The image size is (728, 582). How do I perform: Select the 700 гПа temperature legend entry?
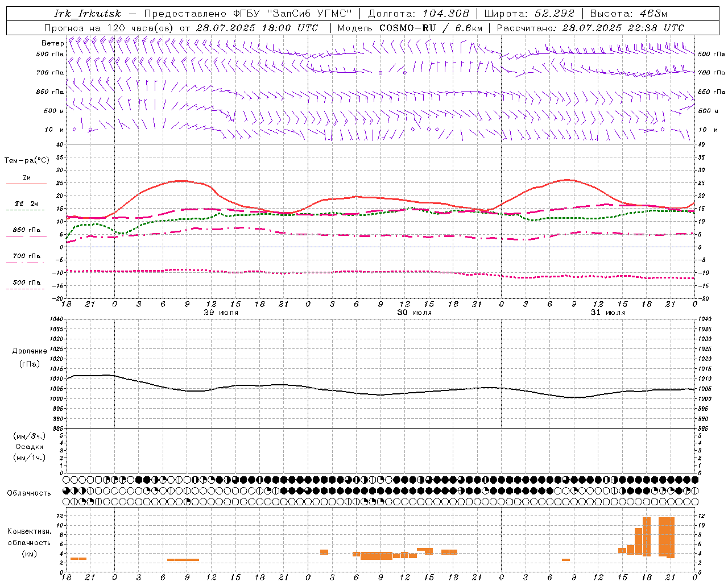[x=27, y=256]
